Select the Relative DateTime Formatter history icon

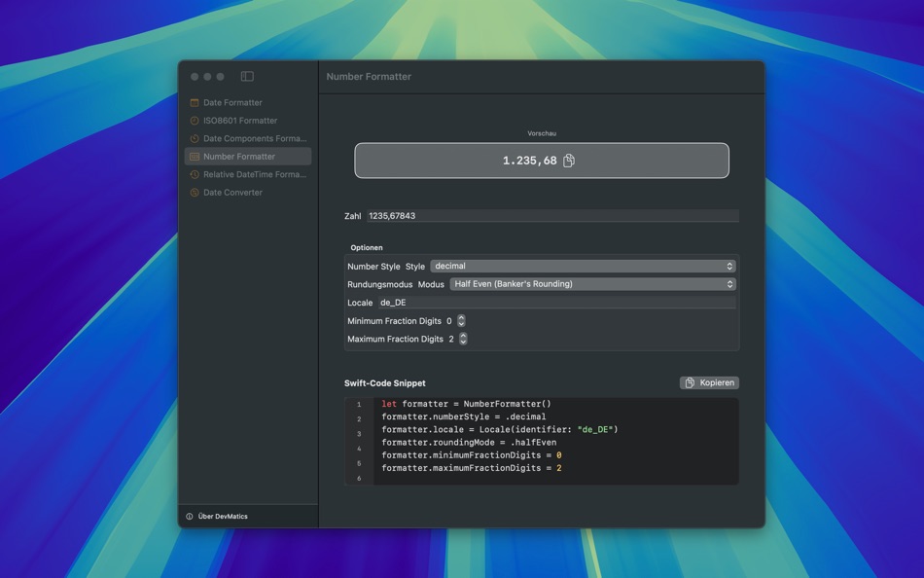coord(195,174)
